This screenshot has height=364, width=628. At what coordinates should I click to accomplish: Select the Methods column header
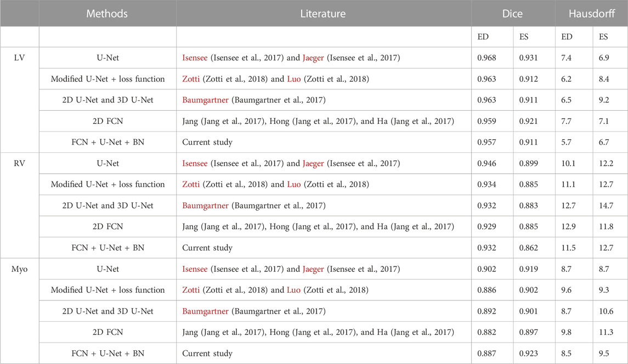[x=108, y=13]
